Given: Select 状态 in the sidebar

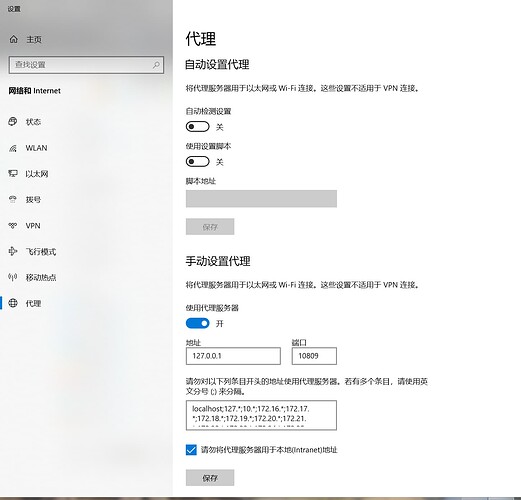Looking at the screenshot, I should pos(33,122).
